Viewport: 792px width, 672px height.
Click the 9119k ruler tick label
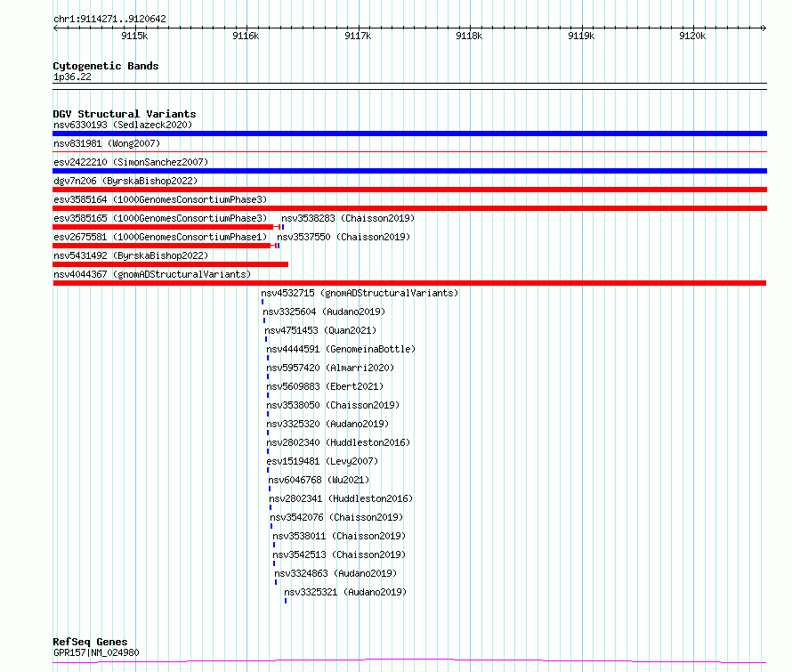point(581,36)
